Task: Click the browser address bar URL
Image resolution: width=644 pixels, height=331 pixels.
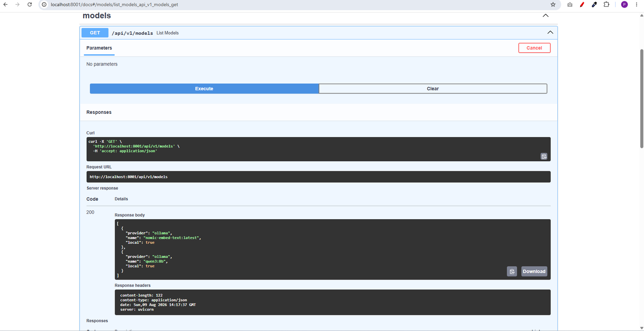Action: coord(114,4)
